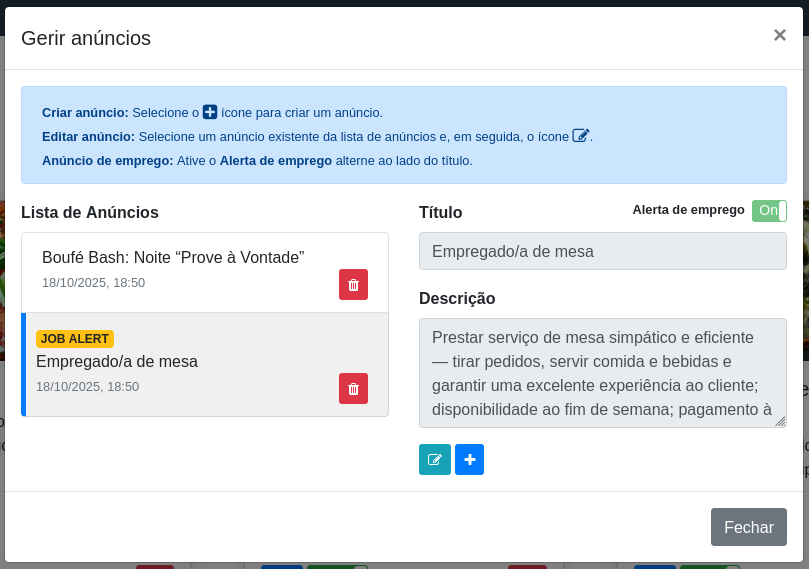Click the Lista de Anúncios heading

pos(90,213)
